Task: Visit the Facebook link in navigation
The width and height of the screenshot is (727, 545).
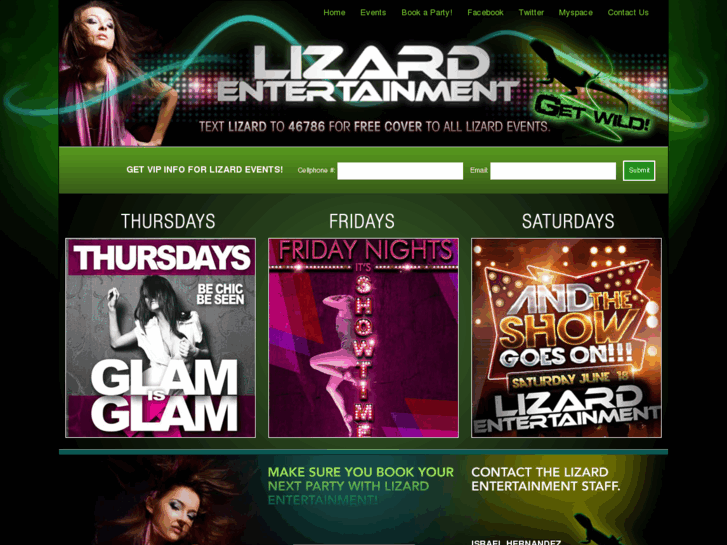Action: coord(485,13)
